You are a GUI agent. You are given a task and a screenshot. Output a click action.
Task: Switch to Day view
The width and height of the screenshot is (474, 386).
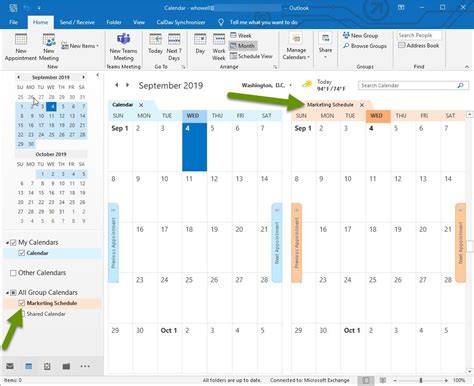coord(200,44)
